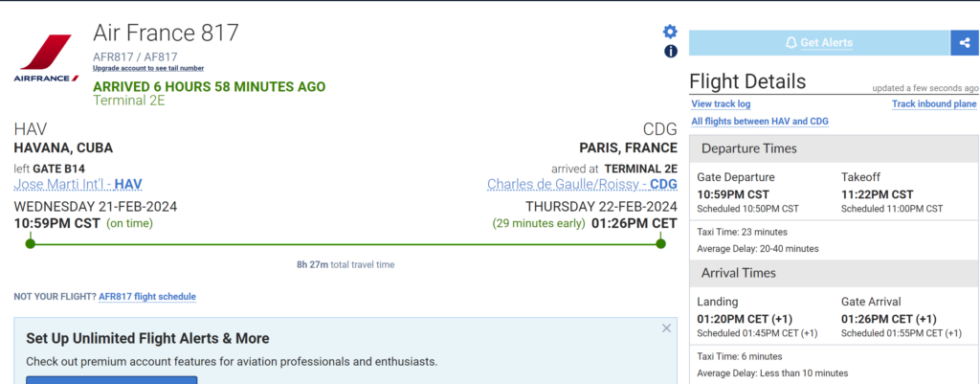Click the departure dot on flight progress line
Screen dimensions: 980x384
coord(31,244)
